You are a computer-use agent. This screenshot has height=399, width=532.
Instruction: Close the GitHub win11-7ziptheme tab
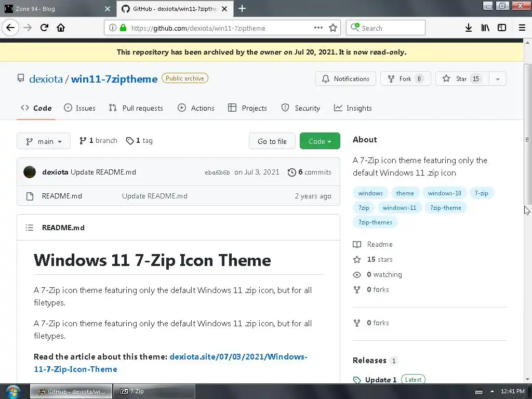224,9
